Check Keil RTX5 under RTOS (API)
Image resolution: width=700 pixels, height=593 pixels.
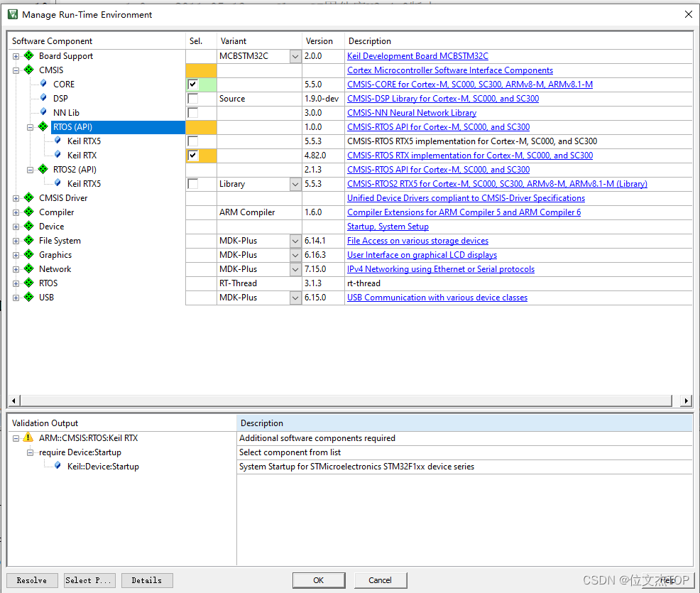(193, 141)
